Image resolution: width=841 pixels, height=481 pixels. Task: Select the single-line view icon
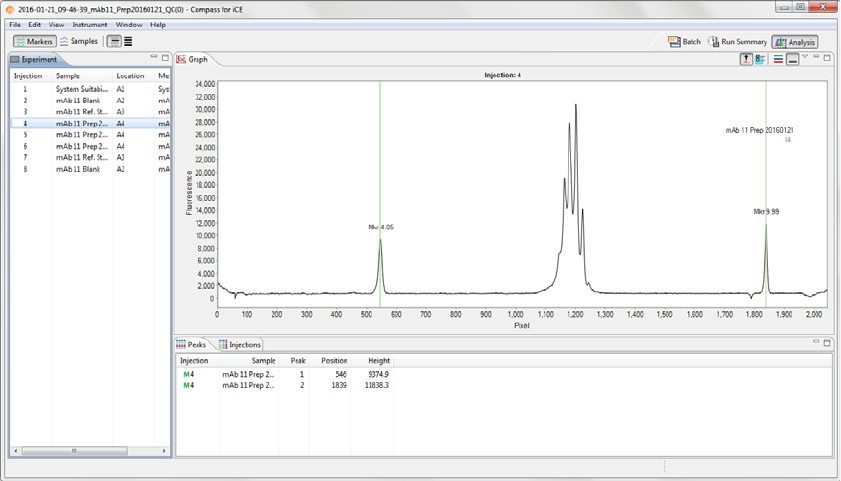(114, 42)
